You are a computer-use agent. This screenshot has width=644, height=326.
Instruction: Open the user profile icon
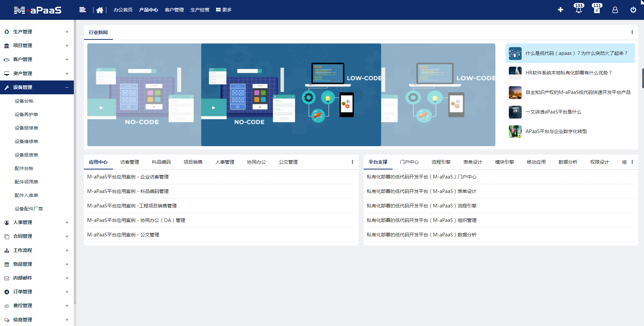click(x=615, y=10)
